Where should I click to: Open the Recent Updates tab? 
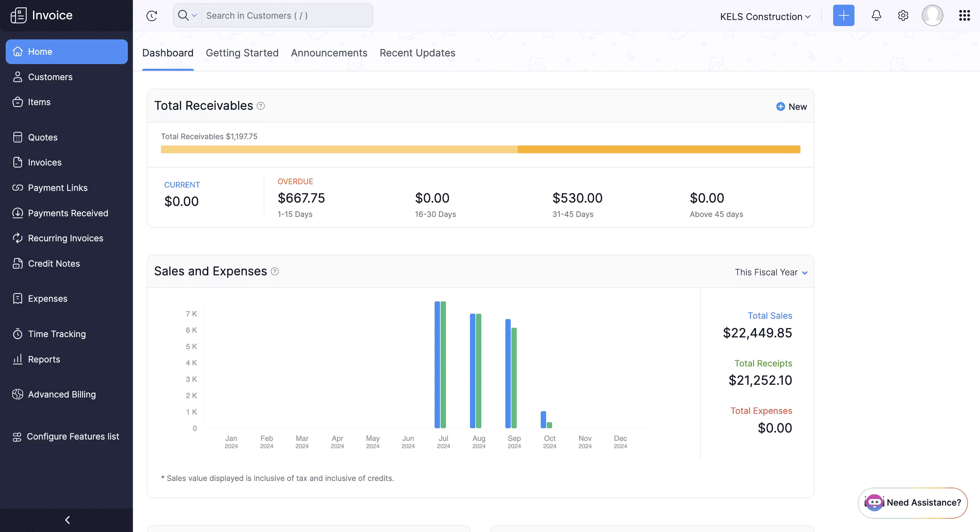click(x=417, y=53)
